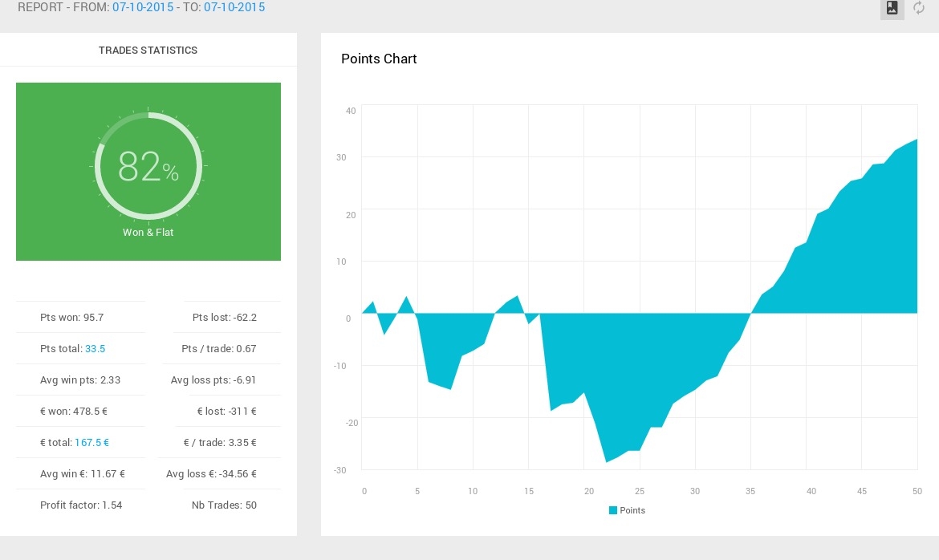The width and height of the screenshot is (939, 560).
Task: Click the € lost: -311 € stat
Action: 227,412
